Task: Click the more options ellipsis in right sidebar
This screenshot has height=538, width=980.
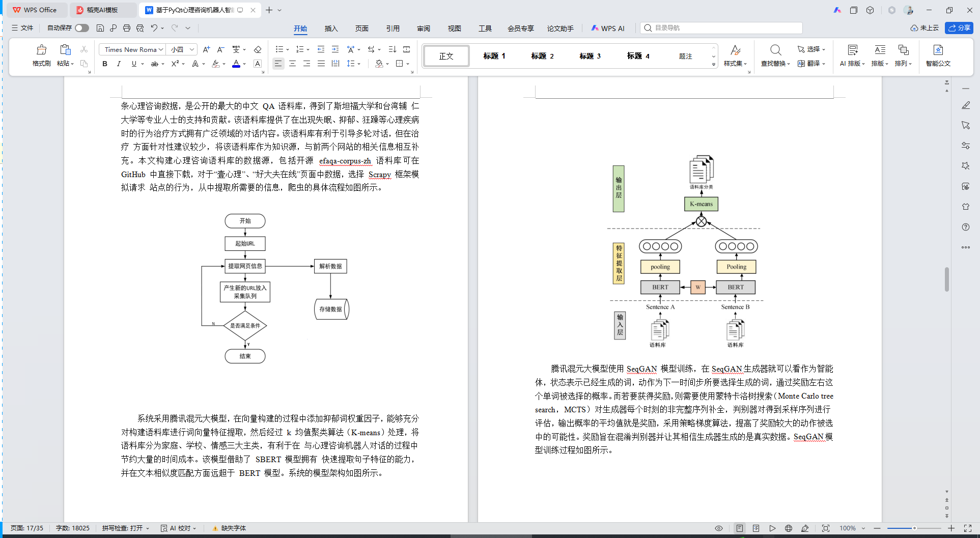Action: pos(966,247)
